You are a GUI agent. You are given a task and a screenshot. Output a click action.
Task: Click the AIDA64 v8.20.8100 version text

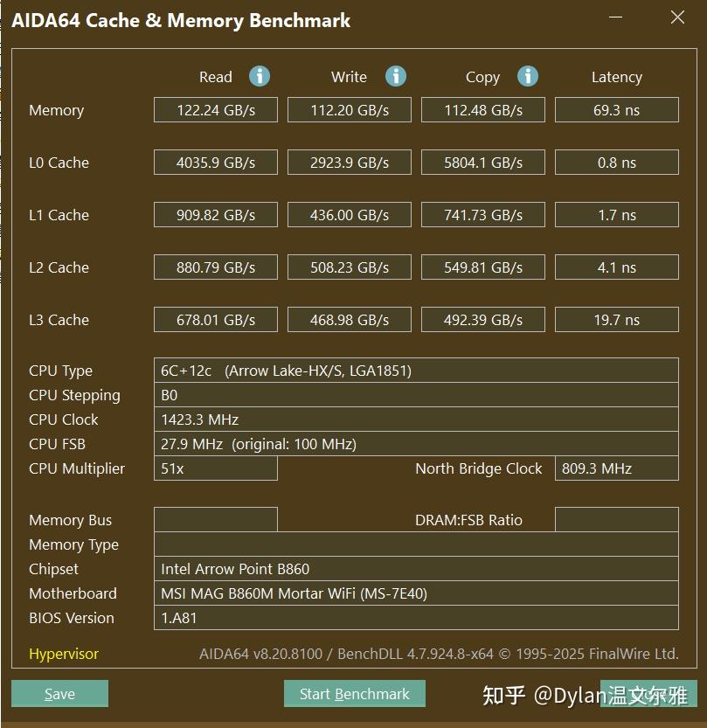tap(439, 654)
